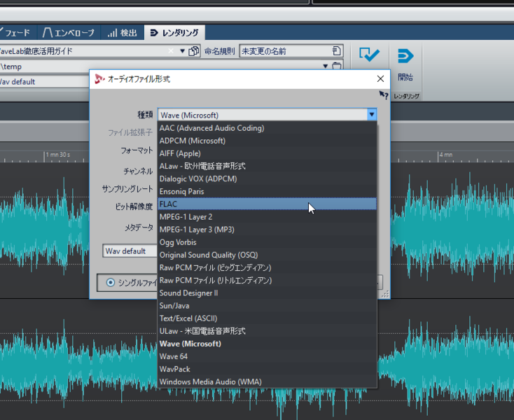The image size is (514, 420).
Task: Click the start rendering icon
Action: [x=405, y=56]
